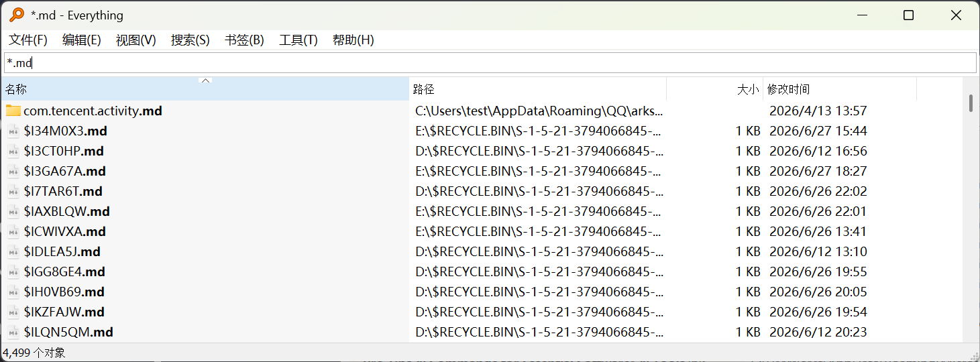Image resolution: width=980 pixels, height=362 pixels.
Task: Open the 工具(T) menu
Action: point(298,40)
